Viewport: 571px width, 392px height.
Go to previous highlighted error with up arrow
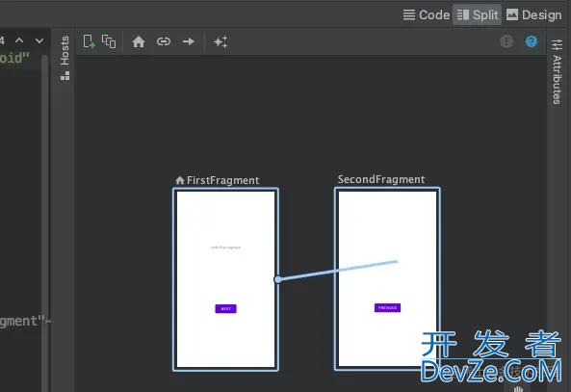click(19, 40)
